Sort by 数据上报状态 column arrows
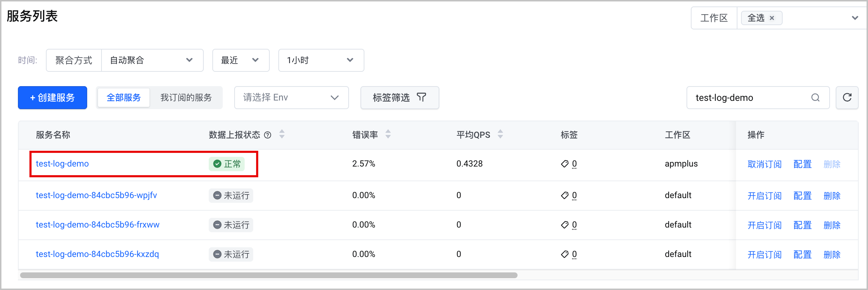The width and height of the screenshot is (868, 290). pyautogui.click(x=282, y=134)
